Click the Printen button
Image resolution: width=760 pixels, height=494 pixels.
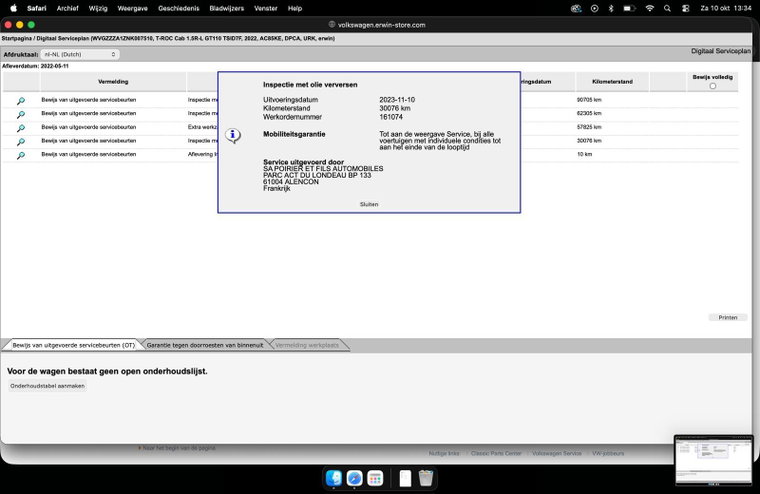728,318
